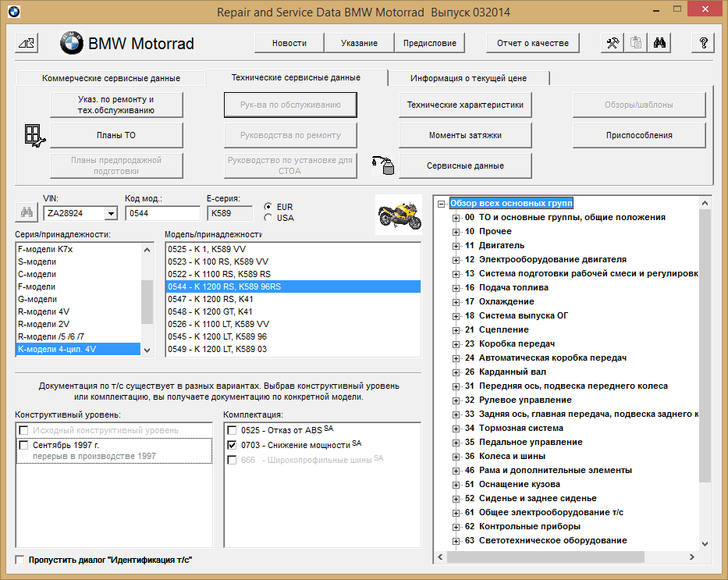
Task: Select the USA radio button
Action: pyautogui.click(x=270, y=218)
